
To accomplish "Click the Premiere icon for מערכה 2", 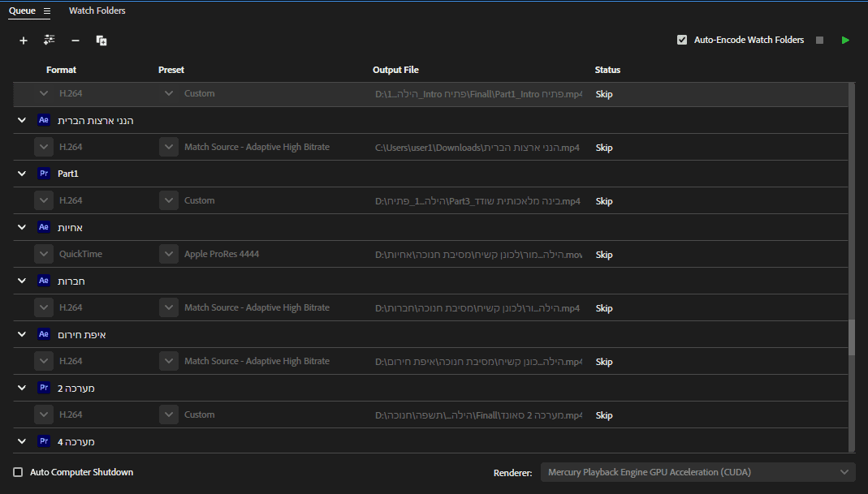I will coord(44,388).
